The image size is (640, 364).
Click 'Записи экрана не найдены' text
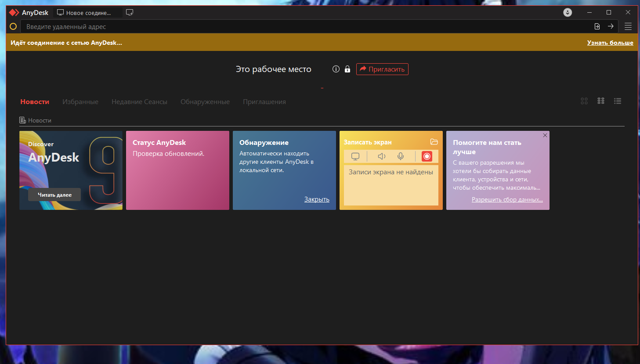[391, 172]
